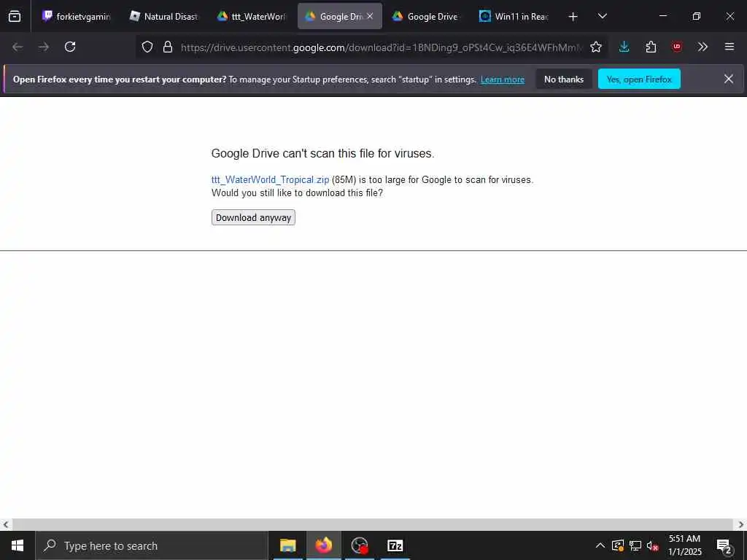Open OBS Studio from the taskbar
747x560 pixels.
(360, 545)
